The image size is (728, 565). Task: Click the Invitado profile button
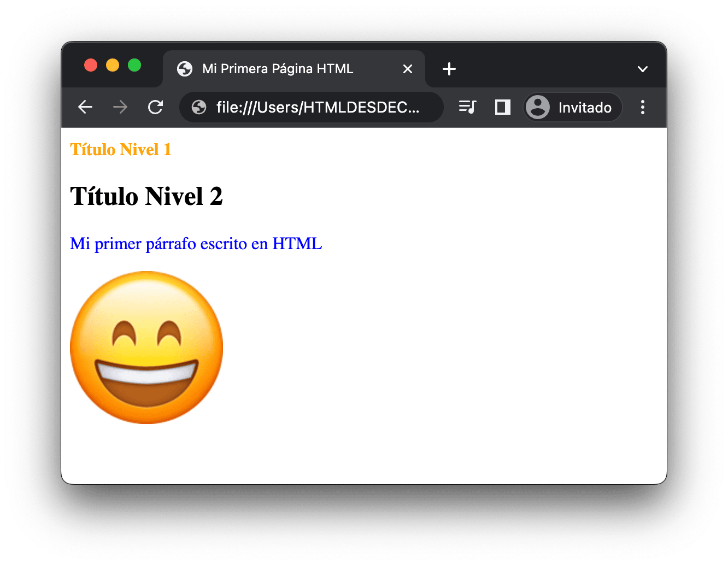(572, 107)
